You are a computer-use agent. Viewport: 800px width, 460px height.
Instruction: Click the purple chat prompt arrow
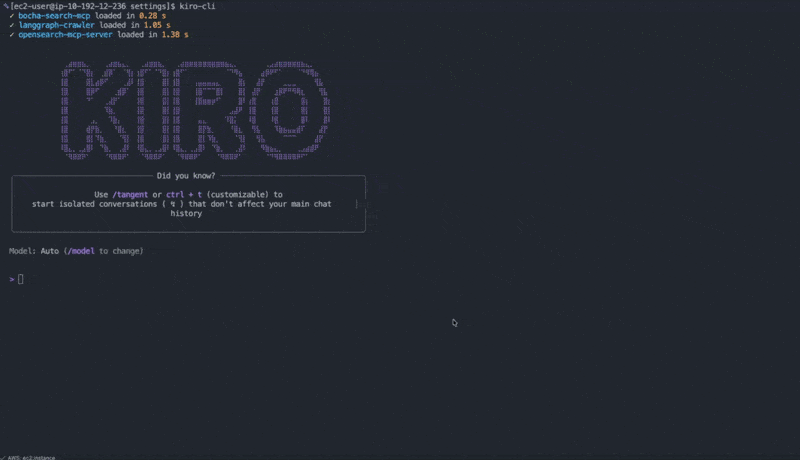12,279
